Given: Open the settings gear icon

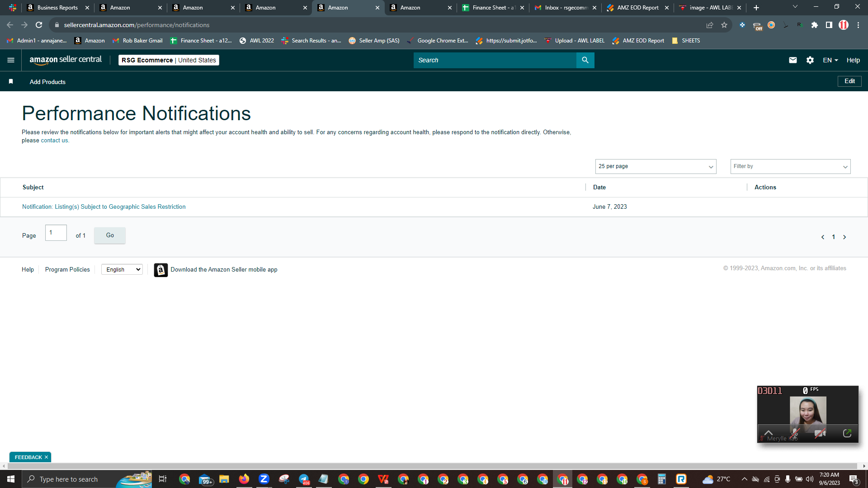Looking at the screenshot, I should (810, 60).
